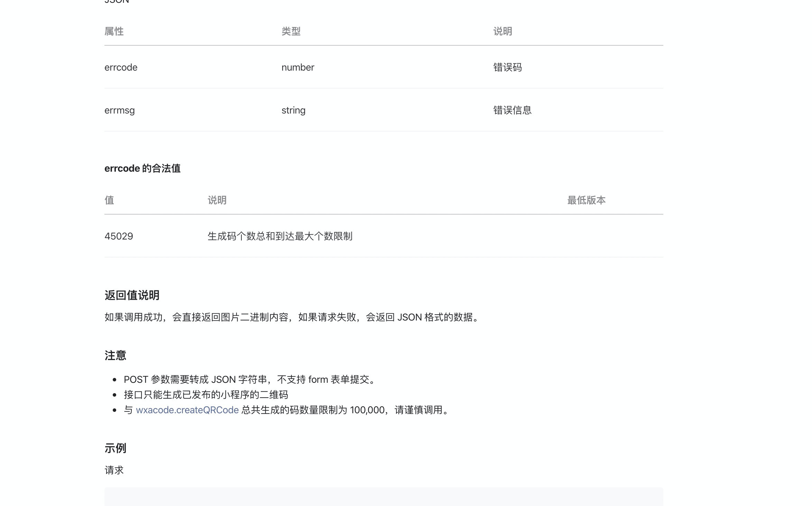
Task: Click the 类型 column header
Action: click(x=291, y=31)
